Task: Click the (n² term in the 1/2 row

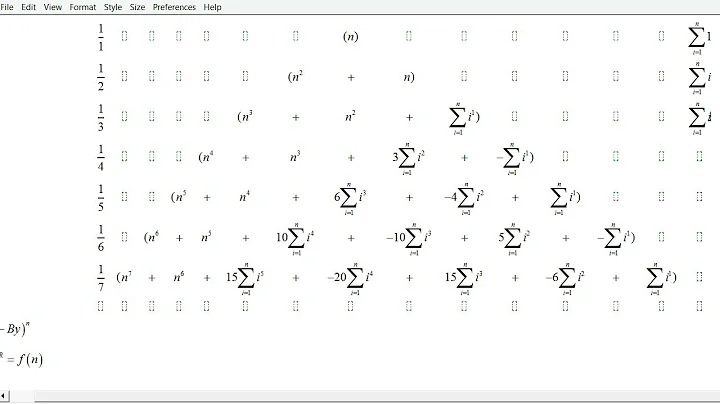Action: coord(295,77)
